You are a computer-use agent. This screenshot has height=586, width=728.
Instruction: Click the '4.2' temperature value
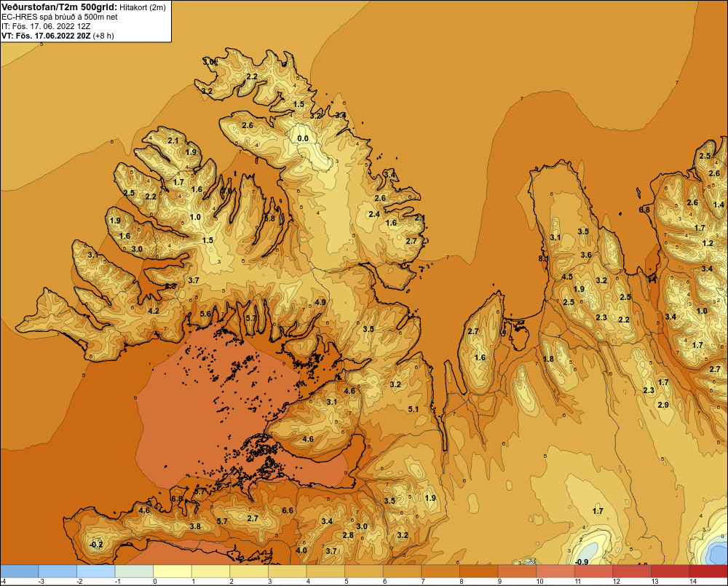pyautogui.click(x=153, y=311)
